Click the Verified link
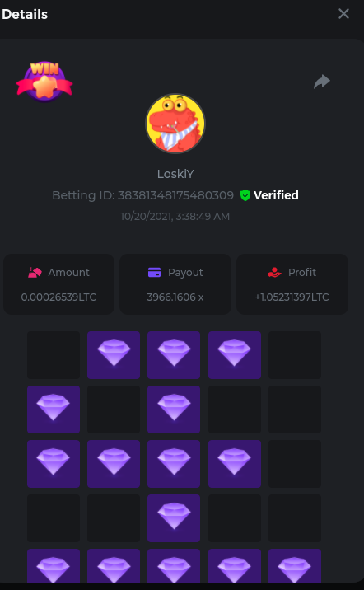364x590 pixels. tap(276, 195)
